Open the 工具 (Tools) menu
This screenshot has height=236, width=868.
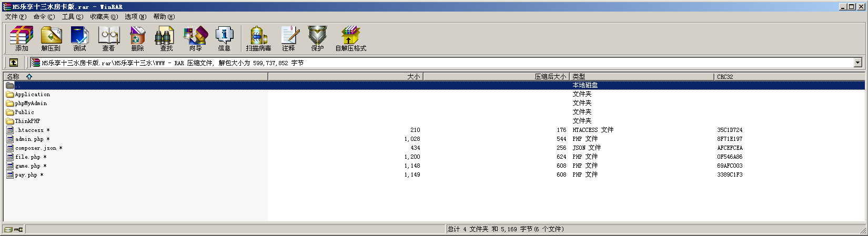pyautogui.click(x=72, y=17)
